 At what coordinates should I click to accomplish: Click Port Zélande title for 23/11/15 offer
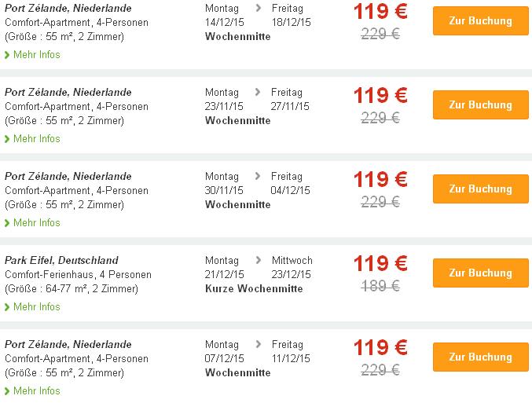coord(68,93)
